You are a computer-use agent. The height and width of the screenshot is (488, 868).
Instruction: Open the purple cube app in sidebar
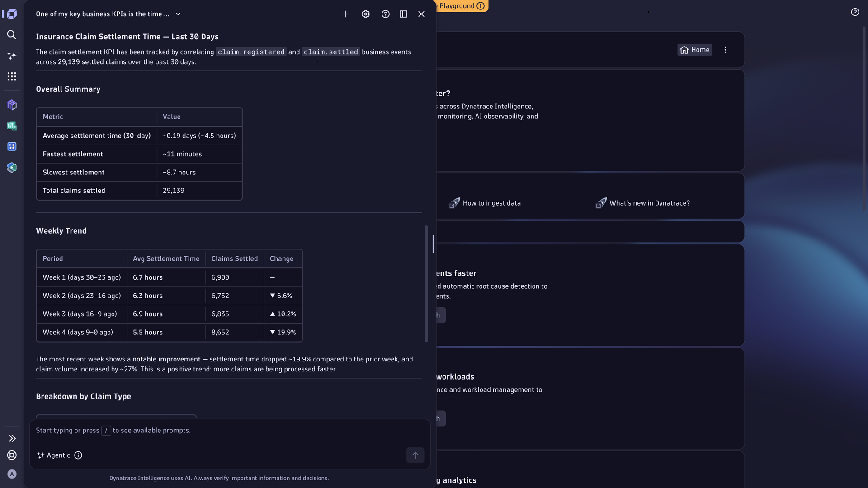pos(12,105)
